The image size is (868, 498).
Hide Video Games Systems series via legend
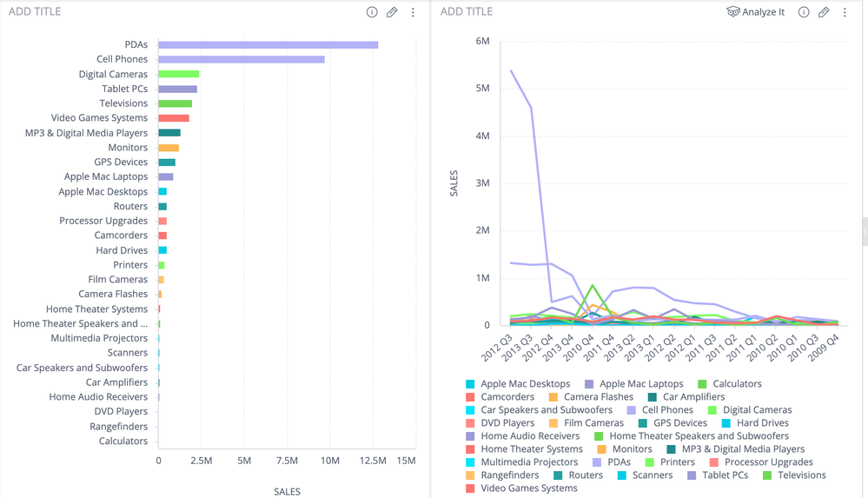(528, 488)
